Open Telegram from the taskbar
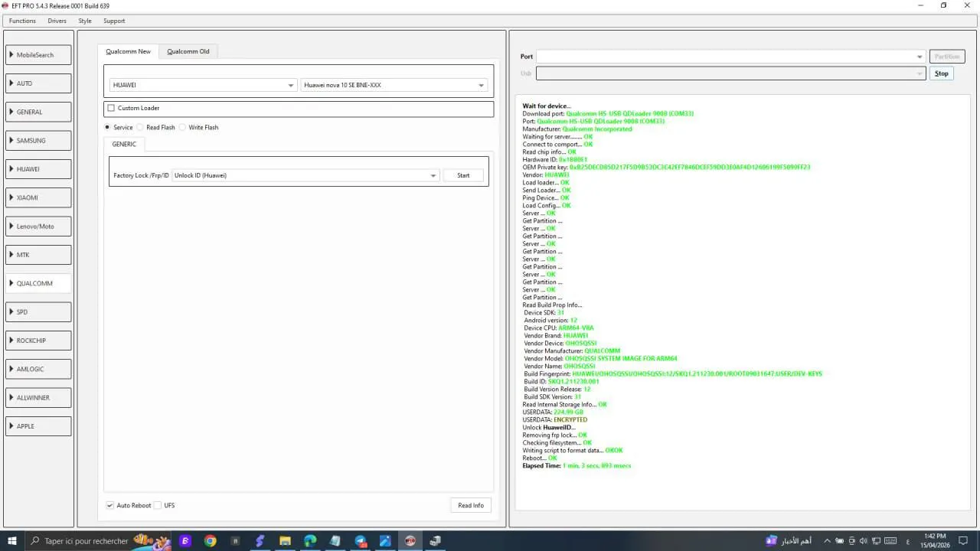 360,541
